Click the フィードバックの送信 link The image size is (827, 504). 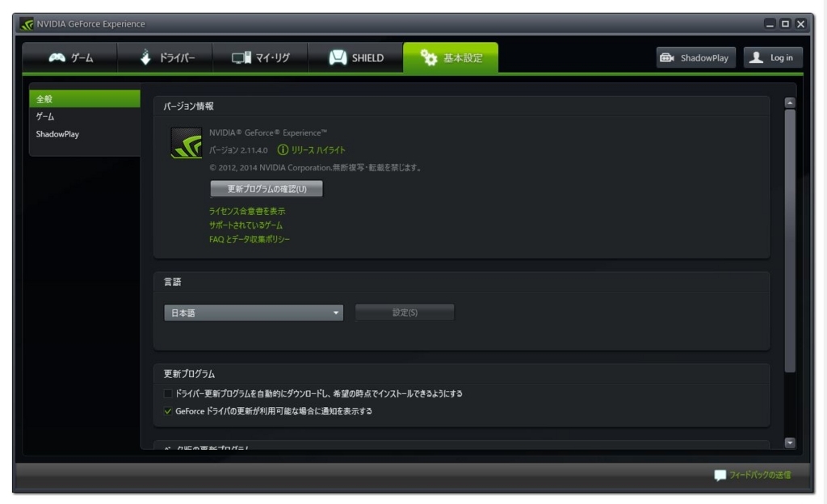[760, 475]
